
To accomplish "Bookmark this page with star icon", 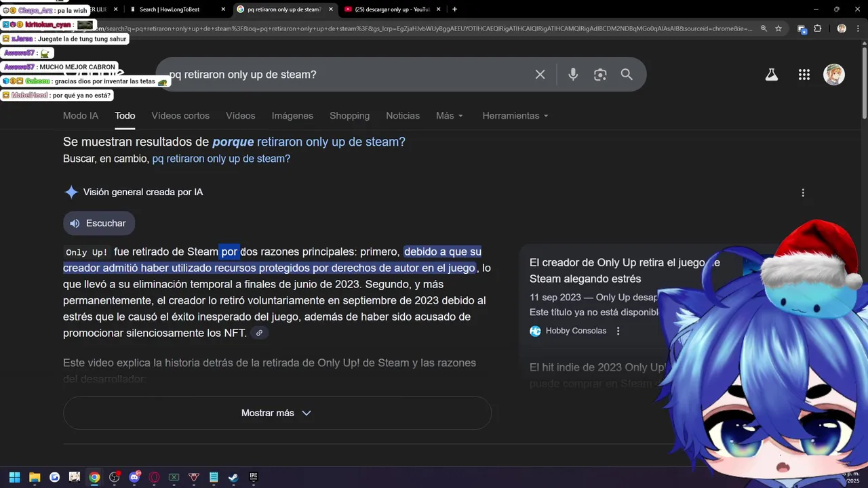I will pos(778,28).
